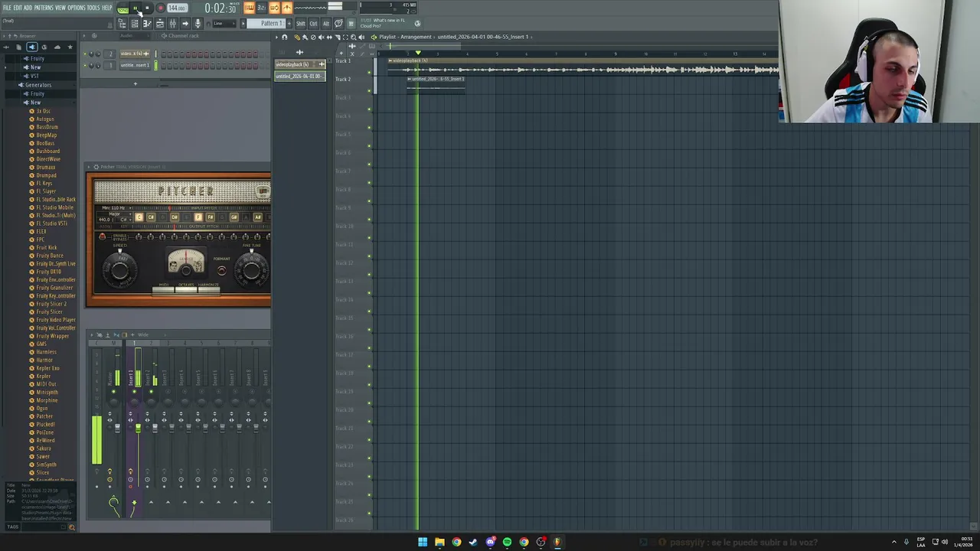This screenshot has height=551, width=980.
Task: Toggle the Pitcher FORMANT button
Action: click(222, 270)
